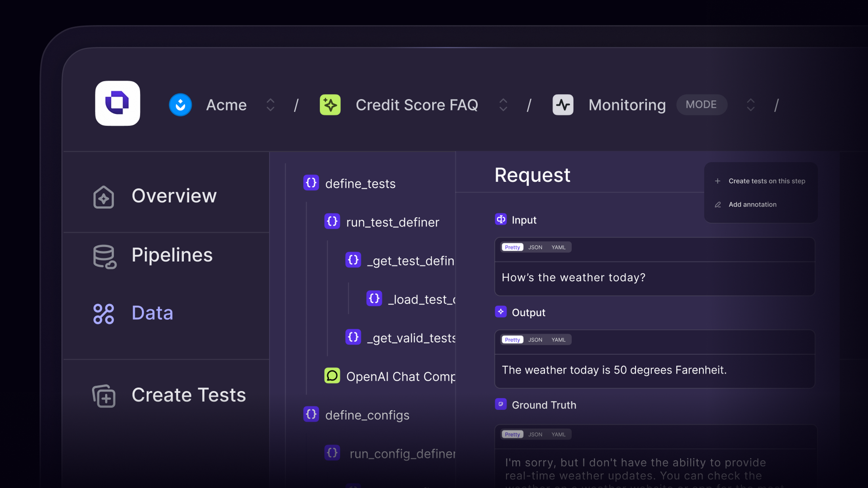Click the Data nodes icon in sidebar
Image resolution: width=868 pixels, height=488 pixels.
104,314
